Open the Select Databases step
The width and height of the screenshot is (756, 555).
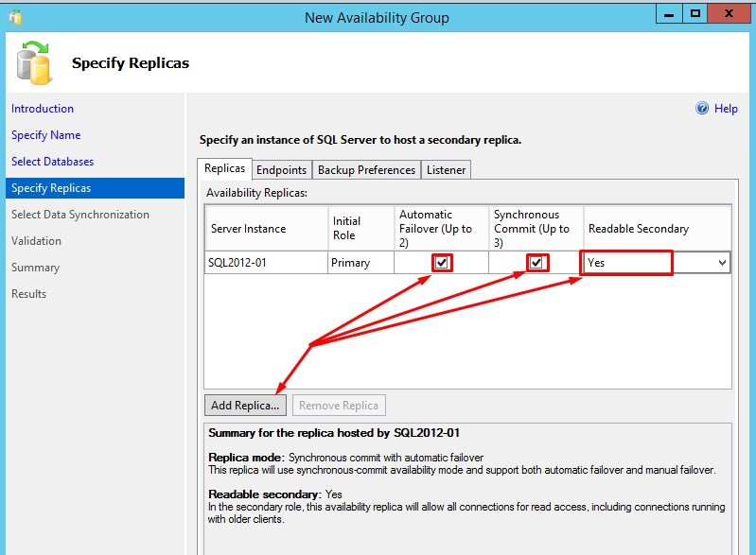pyautogui.click(x=52, y=162)
